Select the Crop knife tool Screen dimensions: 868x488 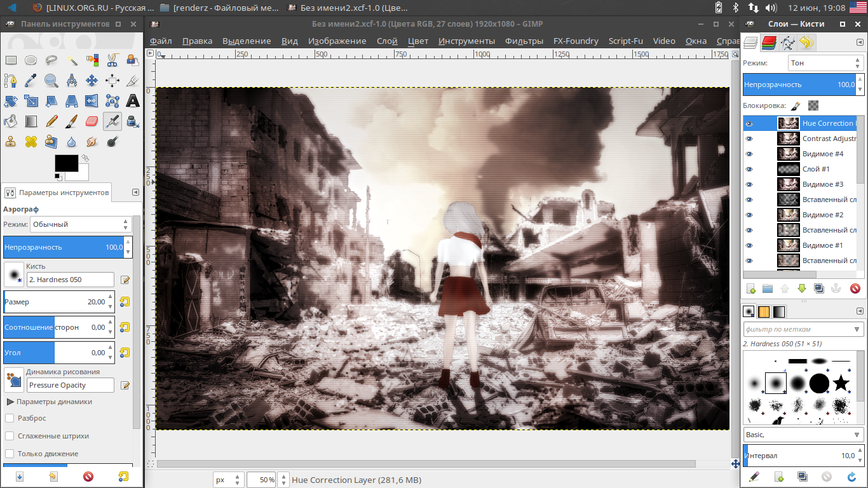(x=133, y=81)
